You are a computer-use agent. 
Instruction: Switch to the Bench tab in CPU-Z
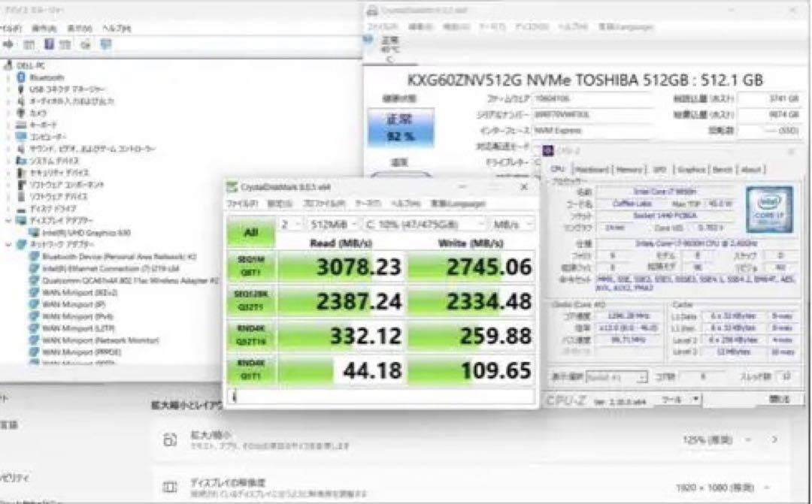[x=722, y=169]
